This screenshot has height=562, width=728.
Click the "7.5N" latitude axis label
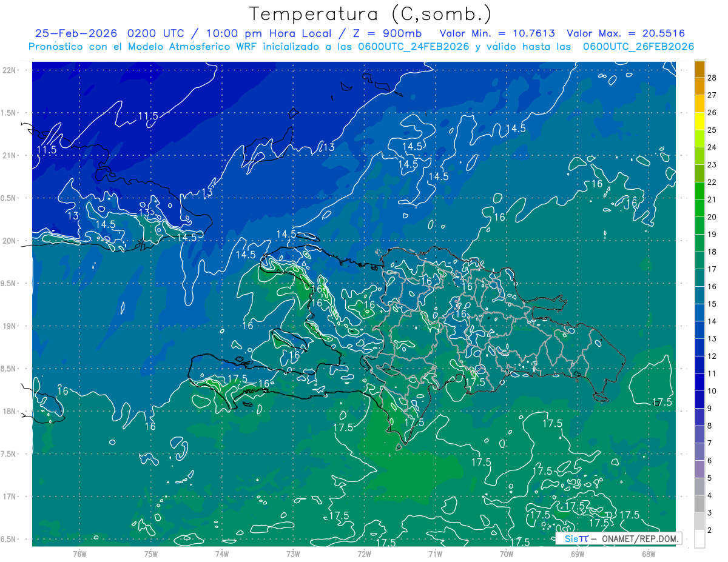point(9,454)
